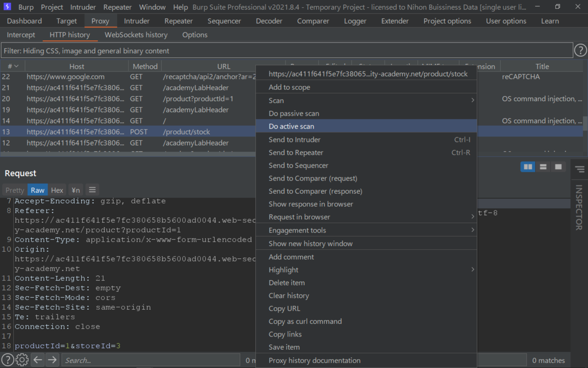Switch request view to Raw
The image size is (588, 368).
[x=37, y=190]
